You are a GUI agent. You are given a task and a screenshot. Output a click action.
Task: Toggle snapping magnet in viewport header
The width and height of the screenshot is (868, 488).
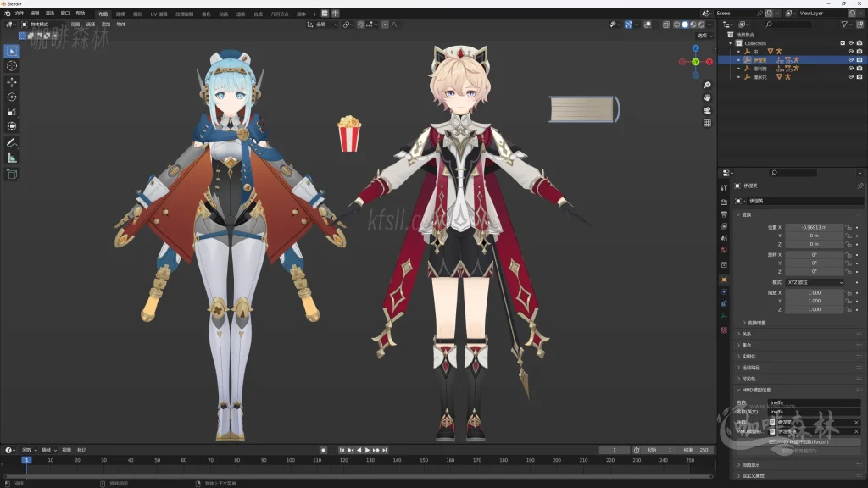pyautogui.click(x=360, y=25)
